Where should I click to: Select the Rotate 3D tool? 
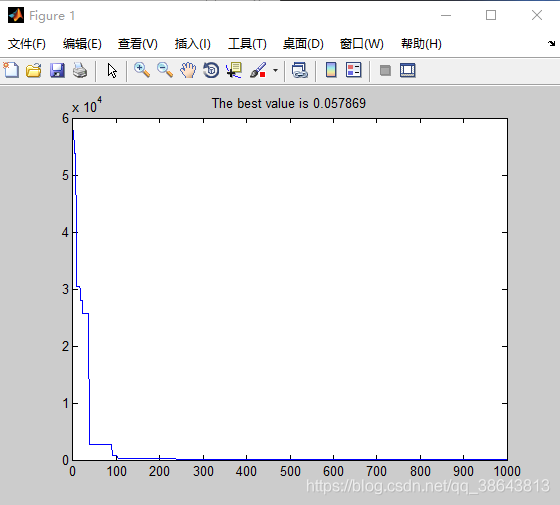pyautogui.click(x=211, y=70)
